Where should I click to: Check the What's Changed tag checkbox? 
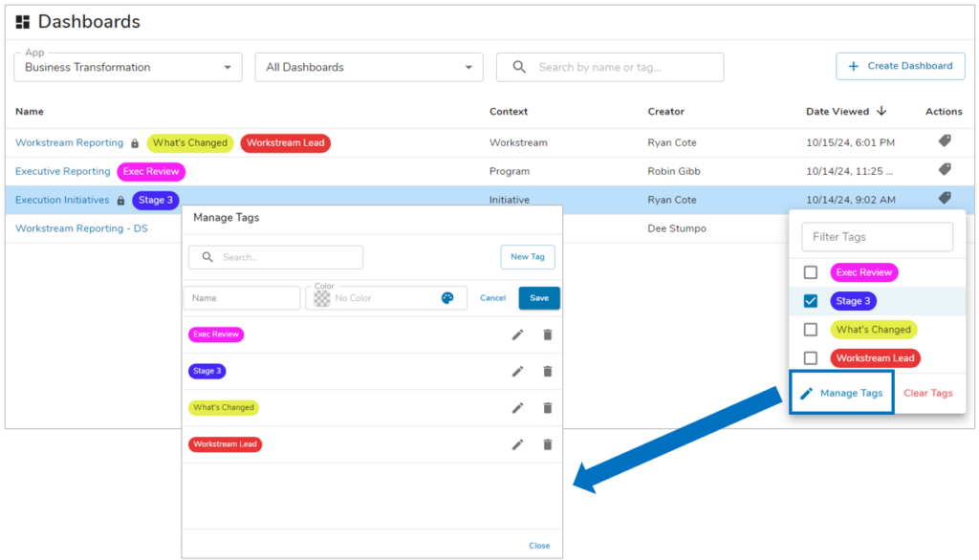(811, 330)
